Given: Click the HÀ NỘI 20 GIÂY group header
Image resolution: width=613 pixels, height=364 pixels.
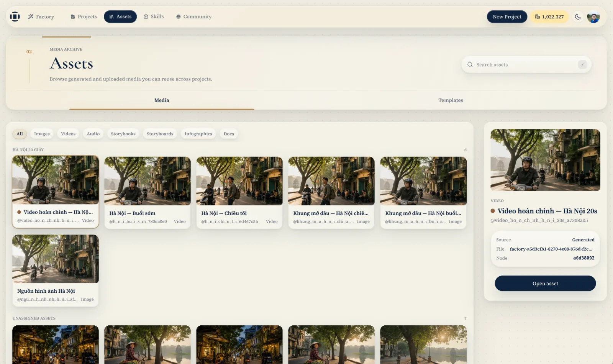Looking at the screenshot, I should click(x=28, y=150).
